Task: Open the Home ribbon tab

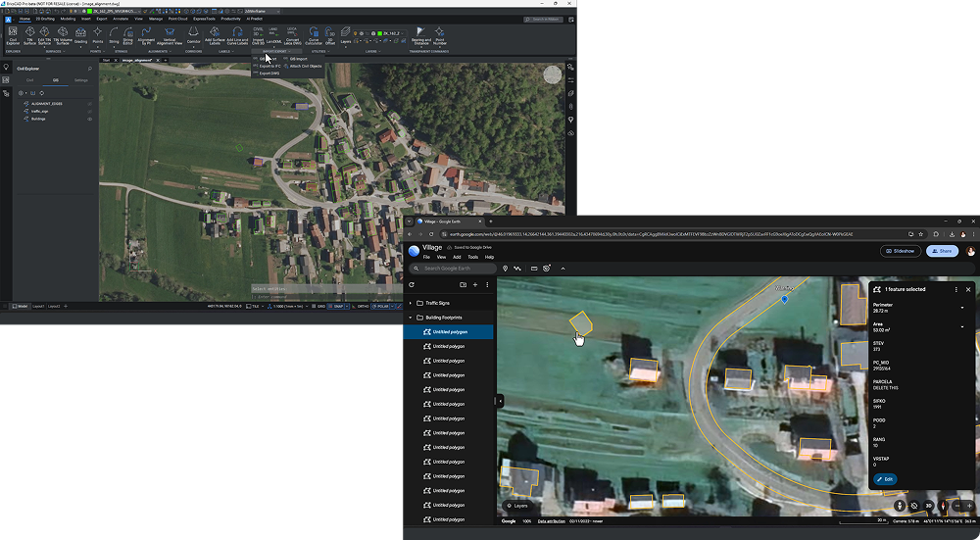Action: tap(24, 19)
